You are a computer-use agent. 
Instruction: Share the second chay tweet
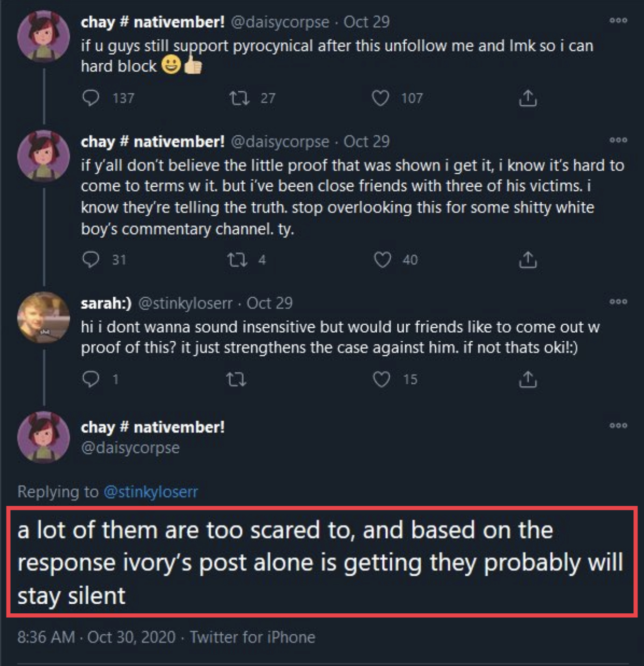528,260
